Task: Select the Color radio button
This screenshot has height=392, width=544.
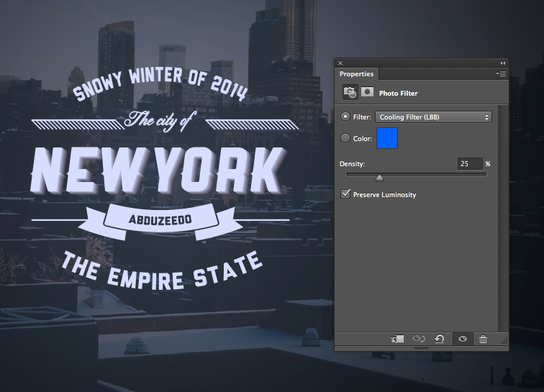Action: click(345, 138)
